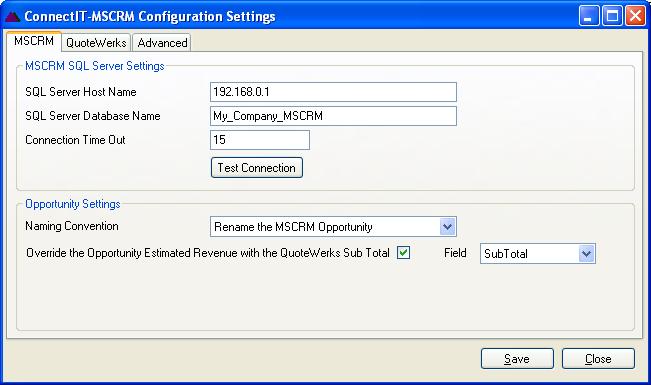Focus the Connection Time Out field
The width and height of the screenshot is (651, 385).
tap(260, 140)
